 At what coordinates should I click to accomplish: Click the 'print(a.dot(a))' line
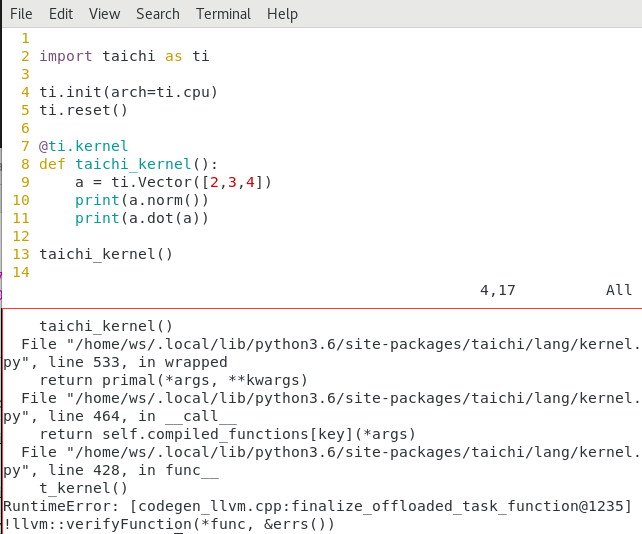tap(142, 218)
